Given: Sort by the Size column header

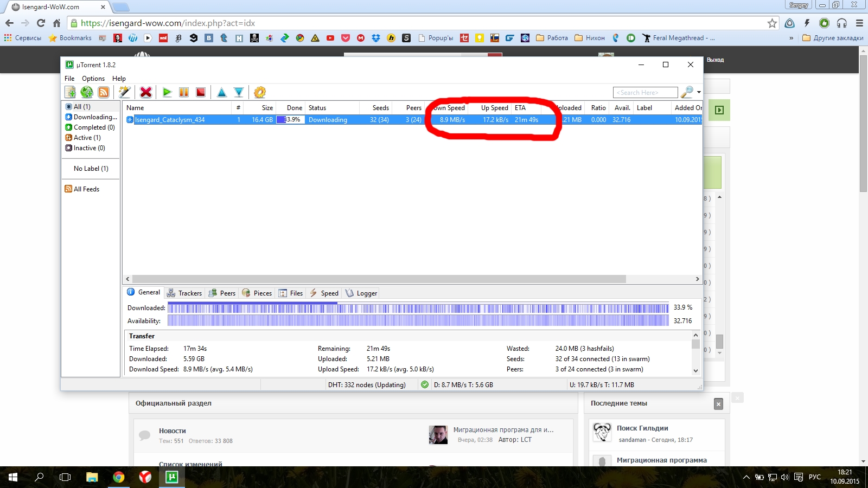Looking at the screenshot, I should click(x=260, y=108).
